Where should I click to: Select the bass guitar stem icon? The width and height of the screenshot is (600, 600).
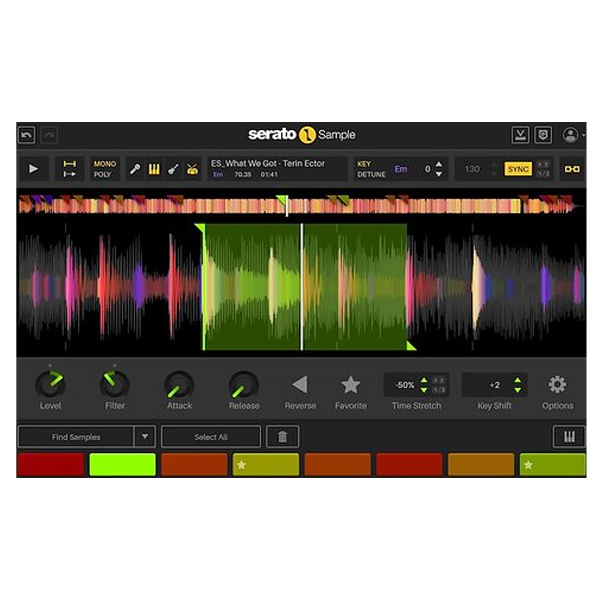173,169
